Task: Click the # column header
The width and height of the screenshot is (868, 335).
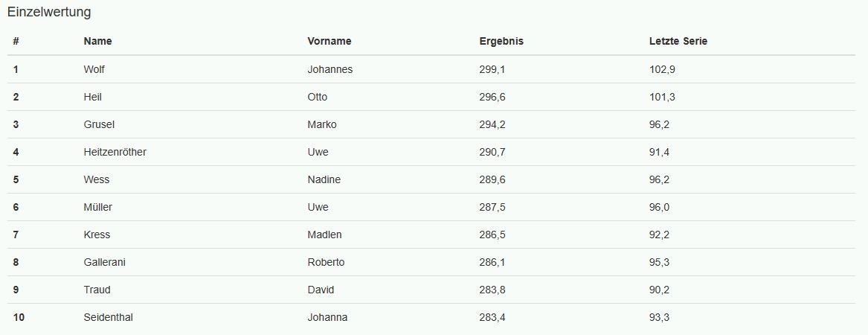Action: [x=16, y=41]
